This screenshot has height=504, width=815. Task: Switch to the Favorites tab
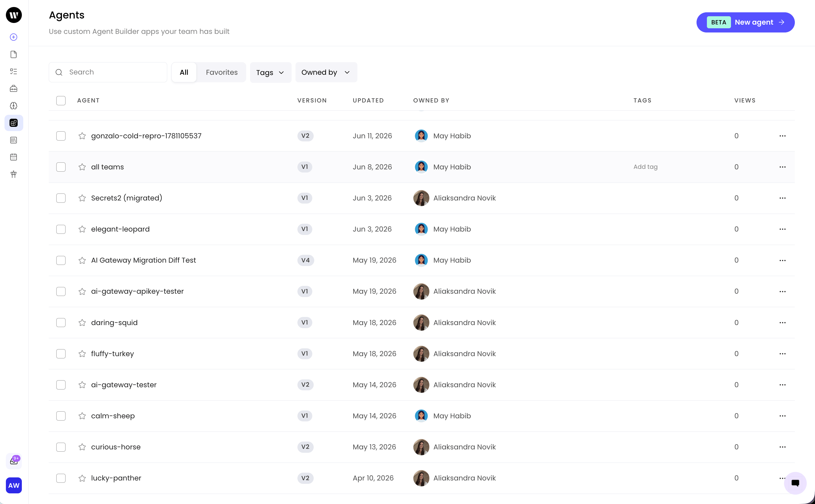coord(222,72)
